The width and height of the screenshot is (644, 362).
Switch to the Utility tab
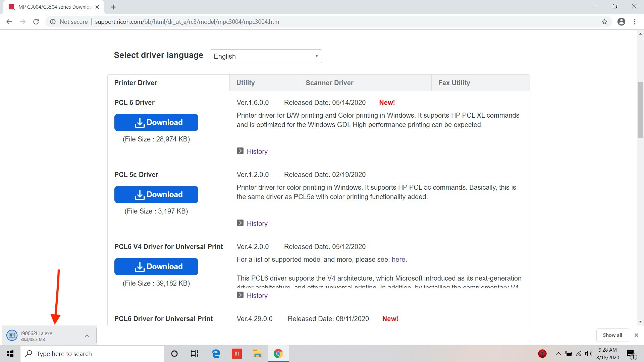[264, 83]
